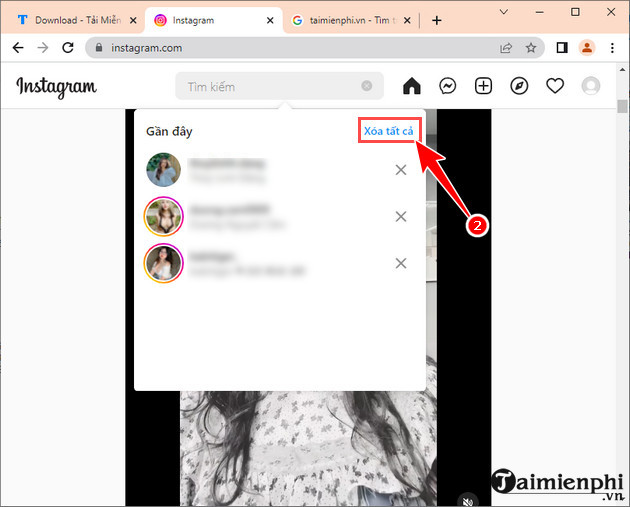Open the tab search dropdown chevron

tap(503, 12)
